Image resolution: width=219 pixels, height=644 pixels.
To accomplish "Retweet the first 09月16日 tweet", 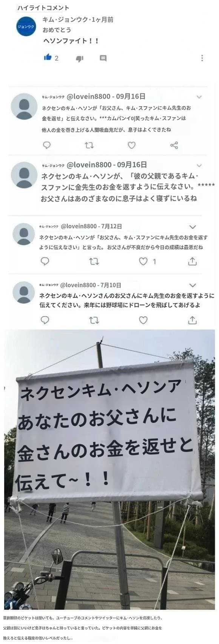I will [x=89, y=145].
